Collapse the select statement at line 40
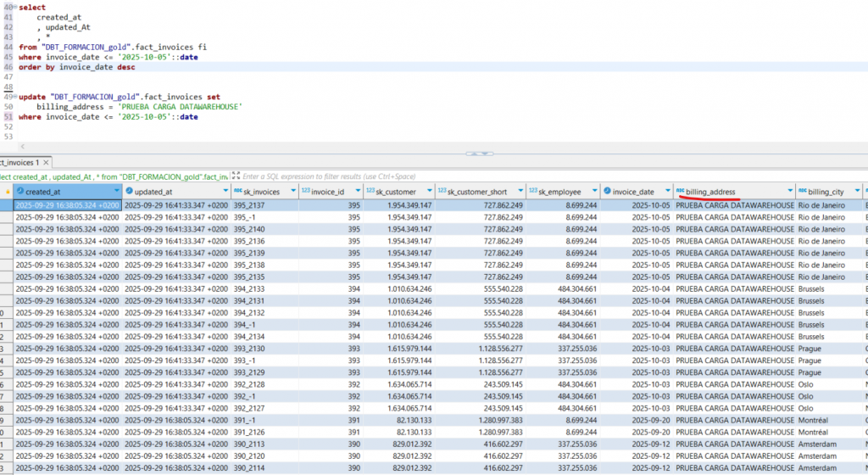Viewport: 868px width, 475px height. point(15,7)
